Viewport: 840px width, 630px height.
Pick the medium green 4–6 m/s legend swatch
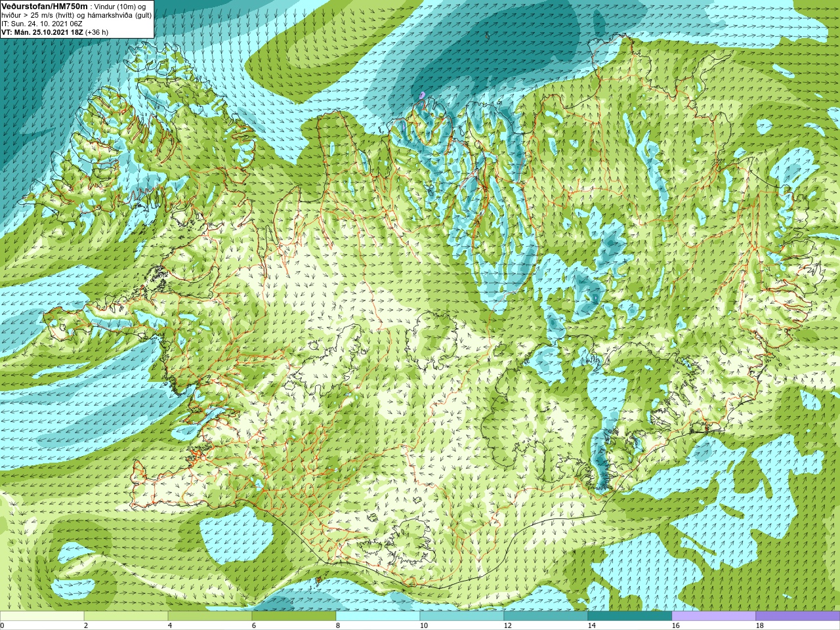click(210, 616)
